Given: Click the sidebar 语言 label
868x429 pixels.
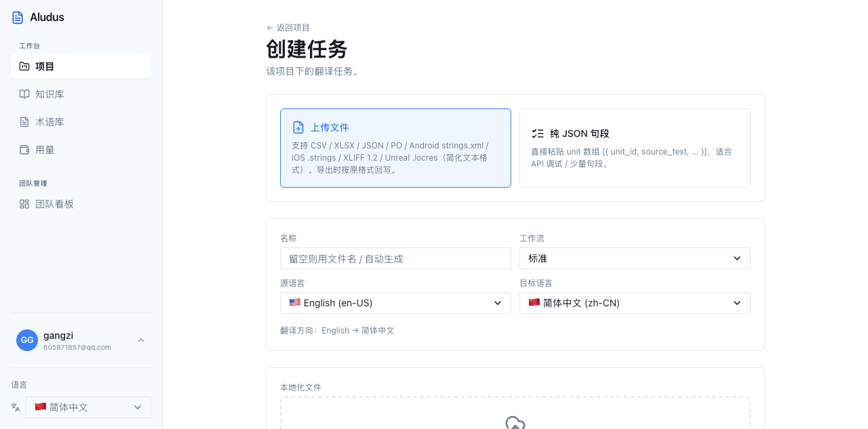Looking at the screenshot, I should (19, 385).
